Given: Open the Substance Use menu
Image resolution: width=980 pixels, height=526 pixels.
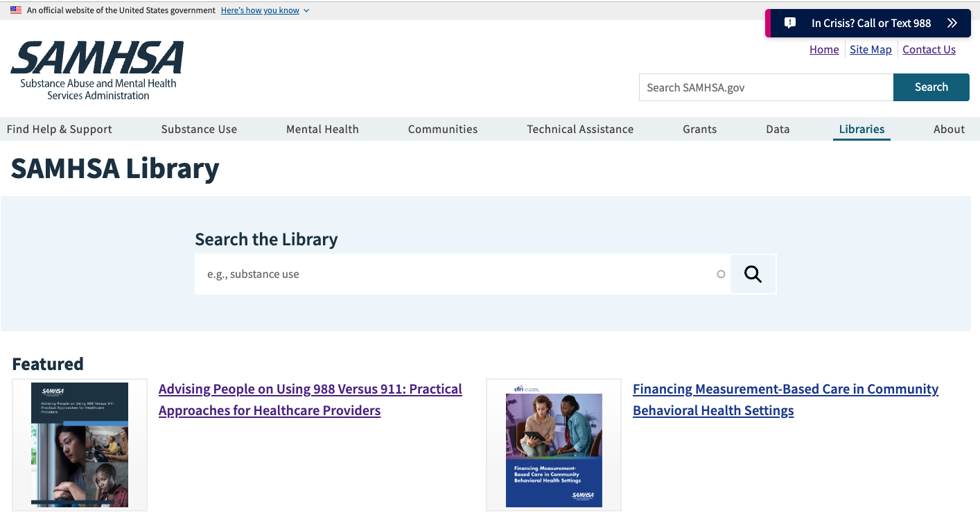Looking at the screenshot, I should point(199,129).
